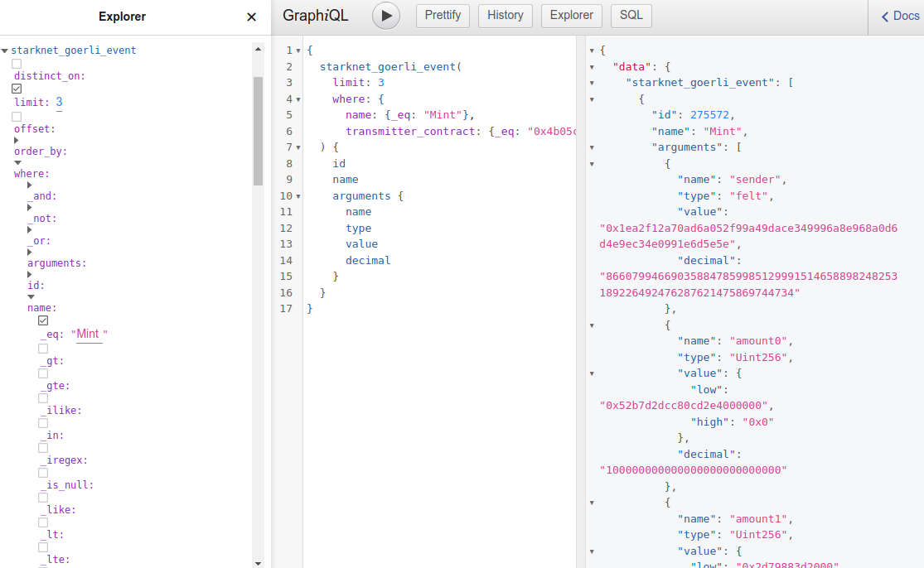Viewport: 924px width, 568px height.
Task: Expand the _and filter node
Action: [30, 185]
